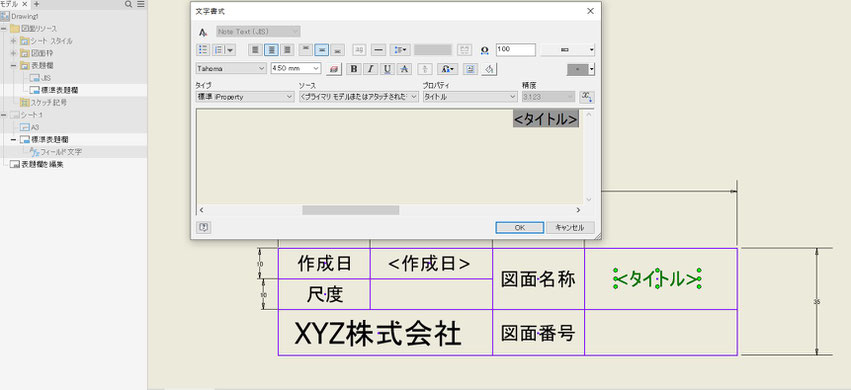Open the 4.50 mm text size dropdown
The image size is (851, 390).
(296, 68)
